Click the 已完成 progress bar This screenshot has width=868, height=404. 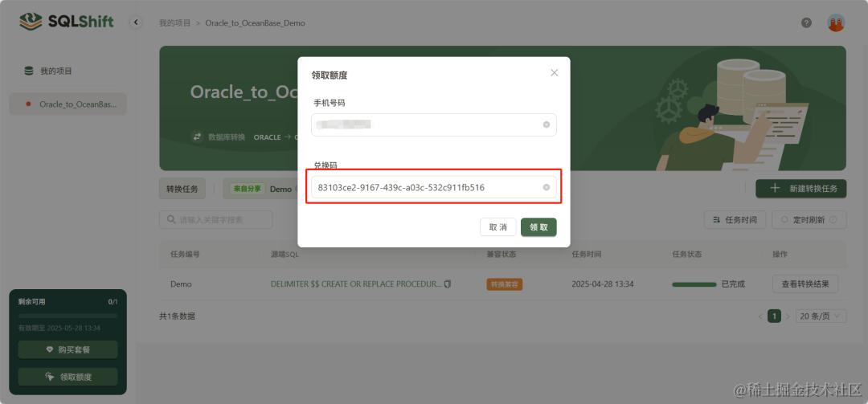694,284
